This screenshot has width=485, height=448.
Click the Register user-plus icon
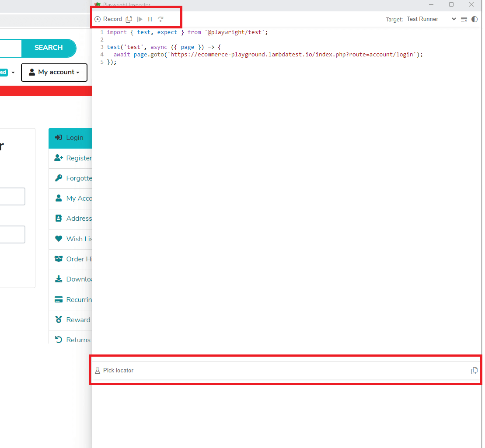point(59,158)
